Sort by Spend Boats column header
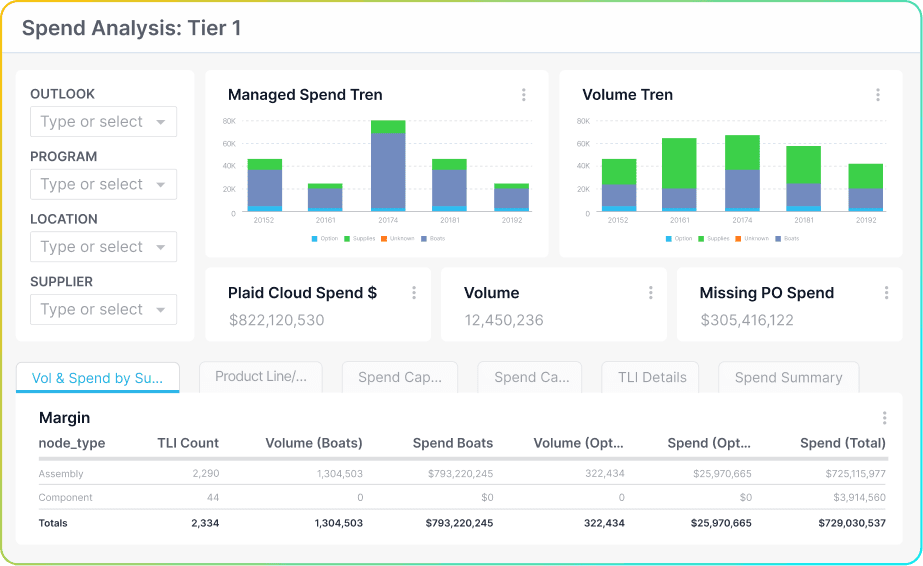This screenshot has width=923, height=566. [x=453, y=443]
